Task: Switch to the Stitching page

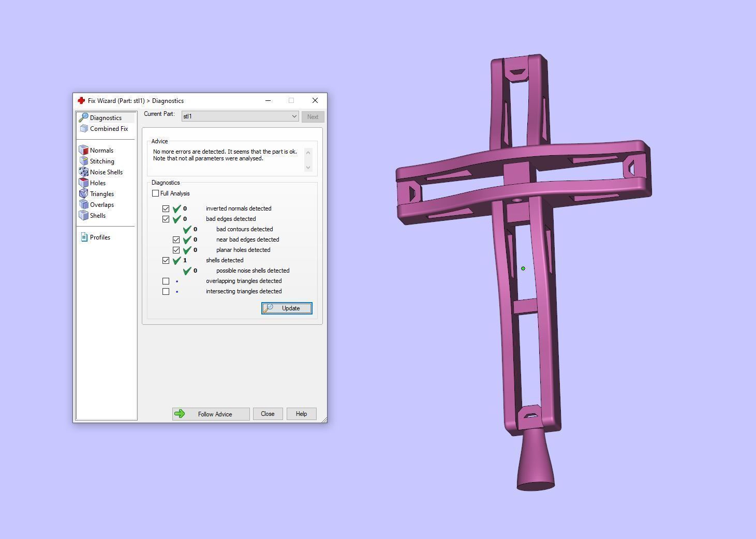Action: coord(102,161)
